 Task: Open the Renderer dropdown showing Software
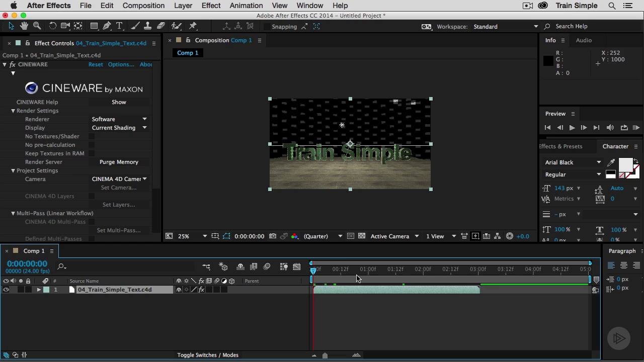pyautogui.click(x=119, y=119)
